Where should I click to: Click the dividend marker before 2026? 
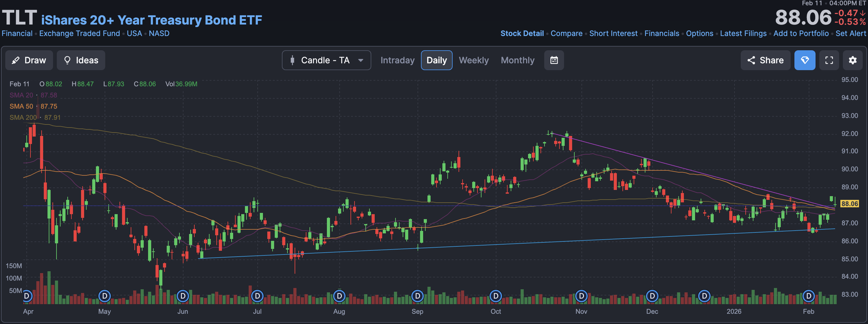tap(704, 296)
